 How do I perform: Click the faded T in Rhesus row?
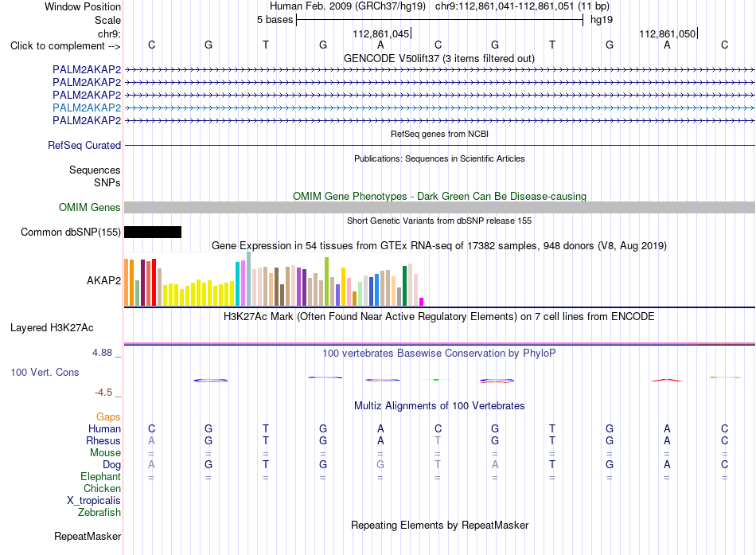[x=438, y=440]
